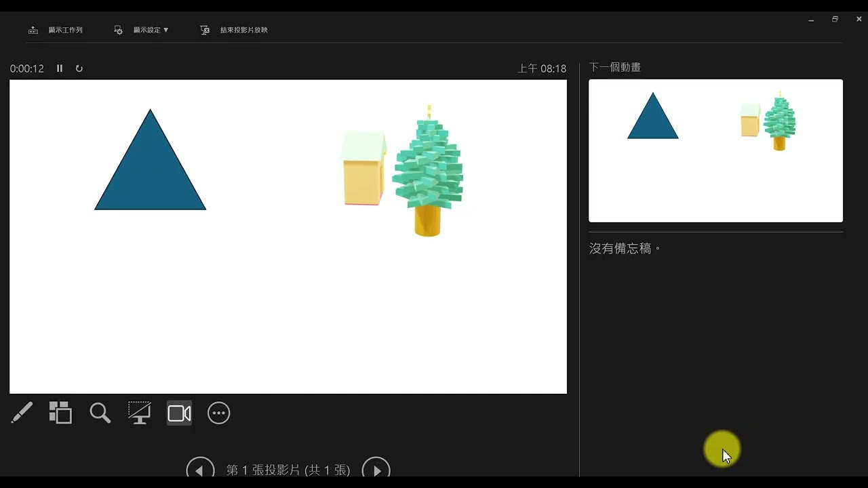This screenshot has width=868, height=488.
Task: Advance to next slide arrow
Action: (376, 469)
